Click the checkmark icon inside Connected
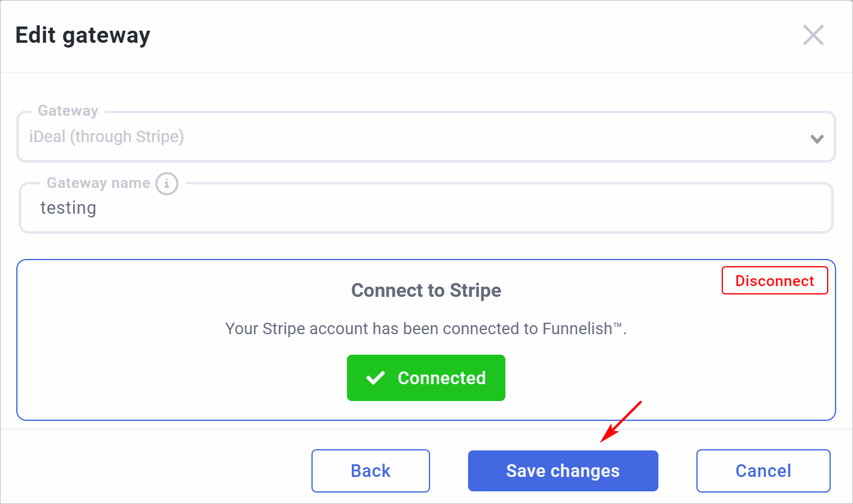 click(x=375, y=378)
